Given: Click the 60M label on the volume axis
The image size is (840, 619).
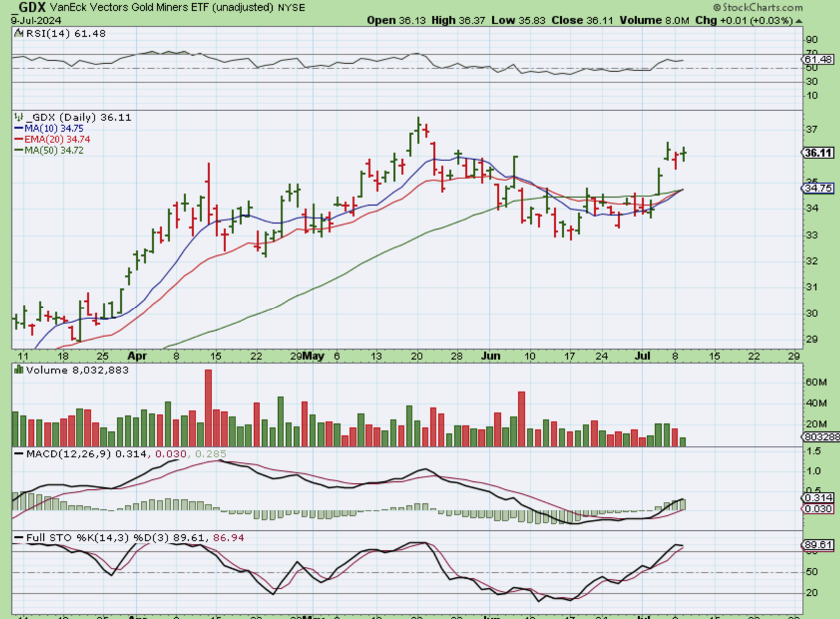Looking at the screenshot, I should [815, 382].
